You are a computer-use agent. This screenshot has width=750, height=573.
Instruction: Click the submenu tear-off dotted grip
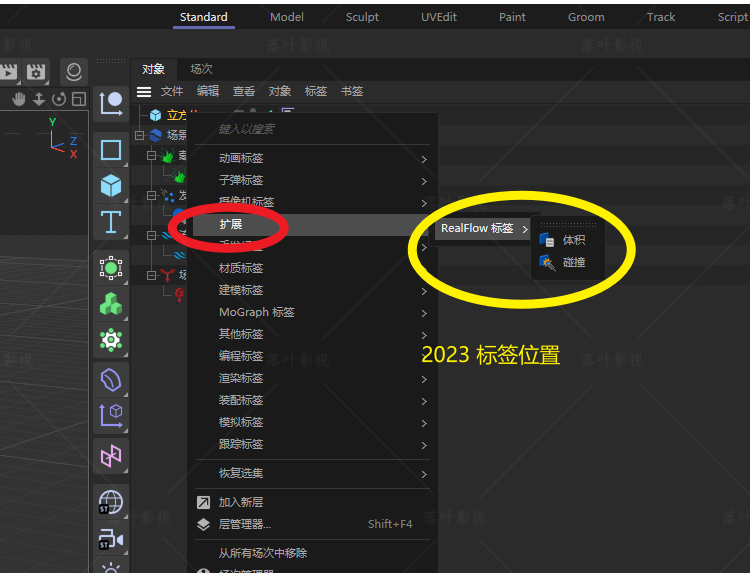coord(568,224)
